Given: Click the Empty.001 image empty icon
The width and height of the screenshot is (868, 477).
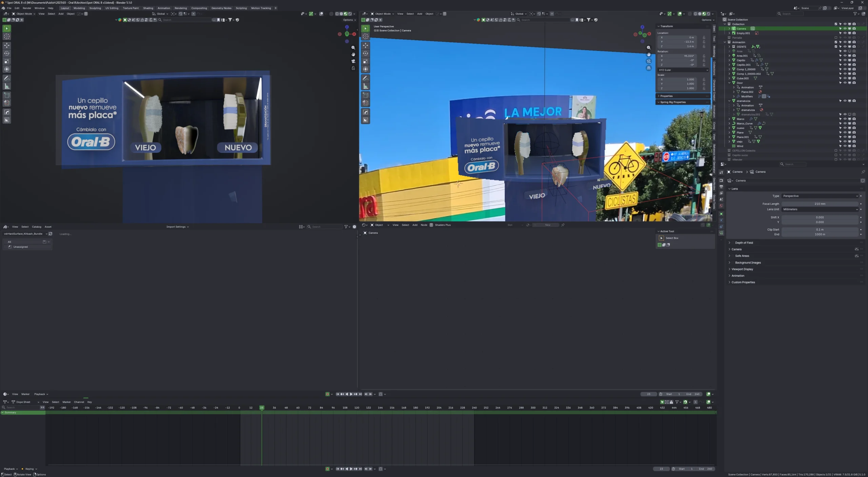Looking at the screenshot, I should click(734, 33).
